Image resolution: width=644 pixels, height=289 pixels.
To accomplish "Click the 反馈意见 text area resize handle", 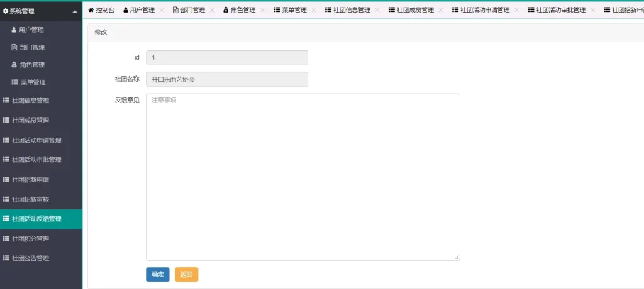I will coord(457,258).
